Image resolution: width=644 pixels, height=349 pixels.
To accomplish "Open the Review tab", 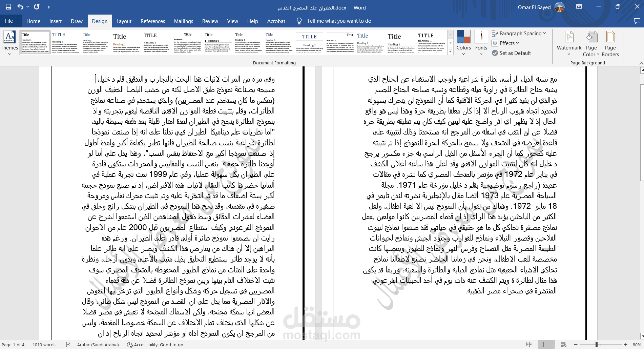I will click(x=210, y=21).
